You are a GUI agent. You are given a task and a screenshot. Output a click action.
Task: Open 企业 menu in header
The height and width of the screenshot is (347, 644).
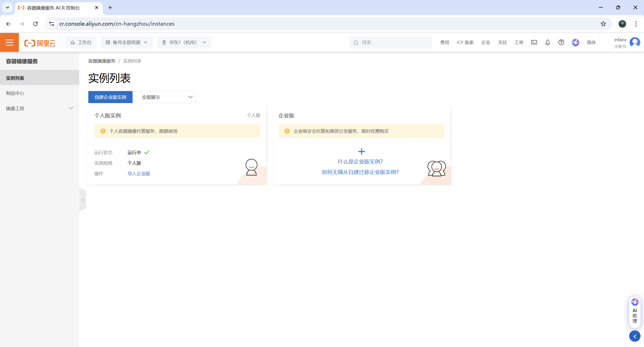tap(486, 42)
